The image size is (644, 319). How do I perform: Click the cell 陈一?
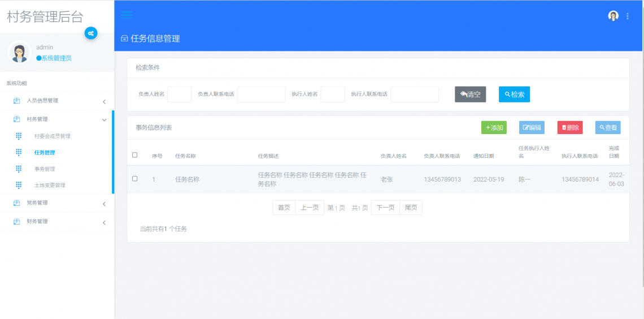pyautogui.click(x=525, y=180)
